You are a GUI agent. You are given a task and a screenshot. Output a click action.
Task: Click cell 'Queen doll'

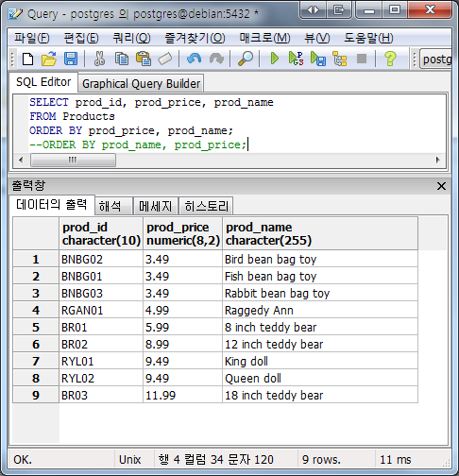coord(320,378)
